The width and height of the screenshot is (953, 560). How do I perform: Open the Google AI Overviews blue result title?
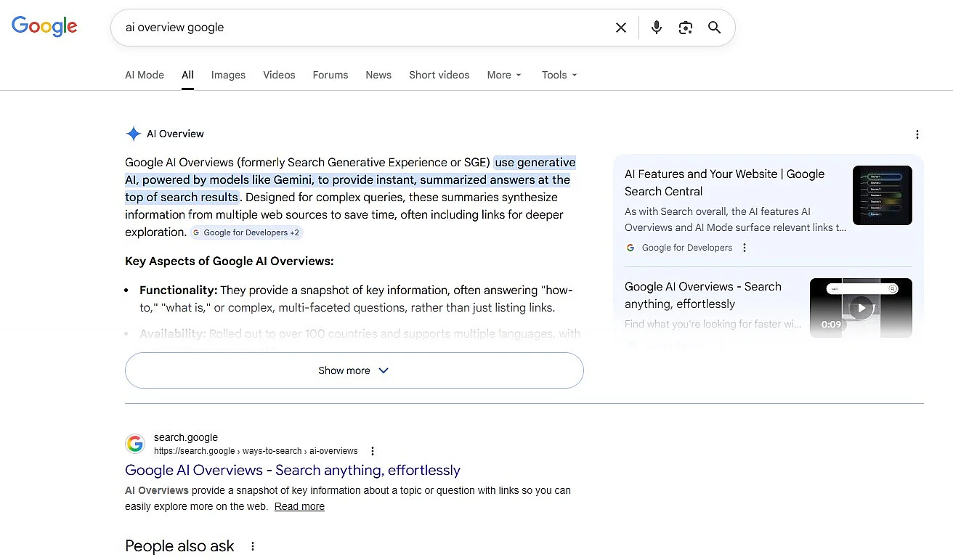[x=293, y=470]
